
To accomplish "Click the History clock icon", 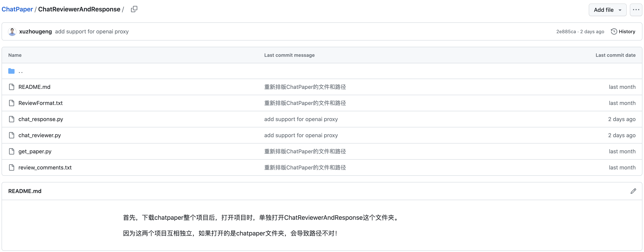I will [614, 31].
